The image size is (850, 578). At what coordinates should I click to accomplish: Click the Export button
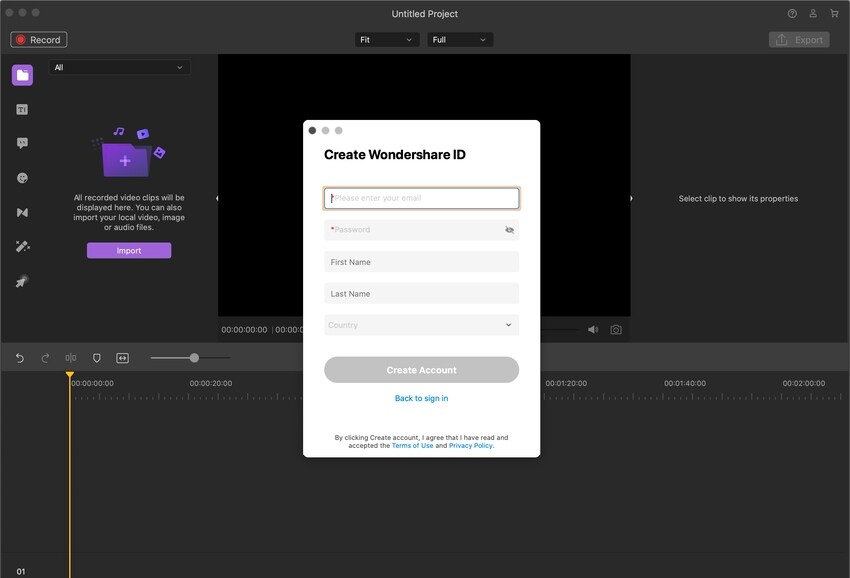click(x=799, y=40)
